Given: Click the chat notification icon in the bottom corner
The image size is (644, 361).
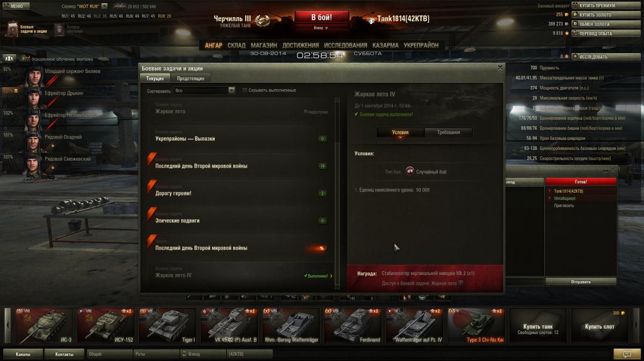Looking at the screenshot, I should 625,354.
